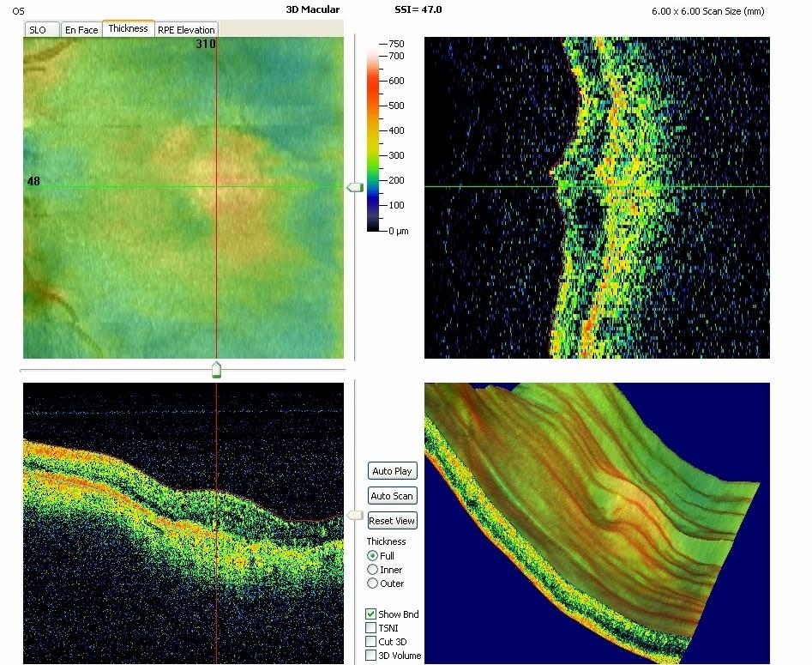Choose Inner thickness radio option
The image size is (812, 665).
[372, 570]
